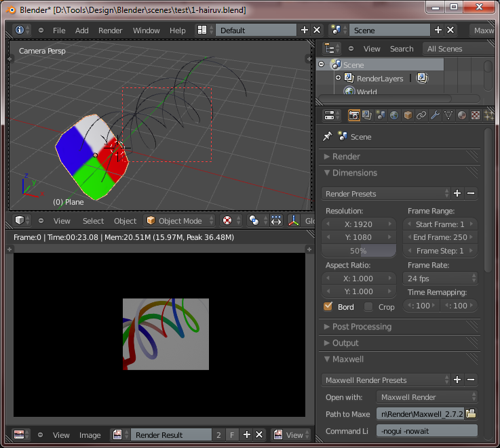This screenshot has width=500, height=448.
Task: Click the 3D View editor type cube icon
Action: pyautogui.click(x=22, y=220)
